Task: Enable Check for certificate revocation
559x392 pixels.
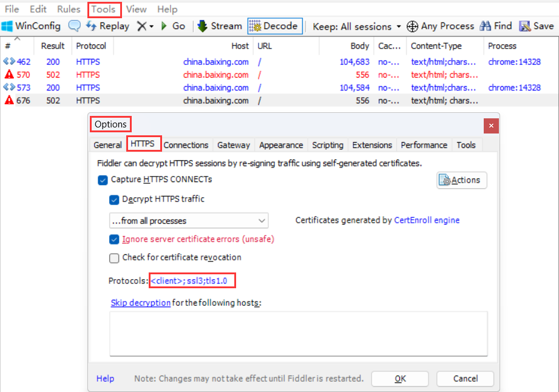Action: (x=114, y=258)
